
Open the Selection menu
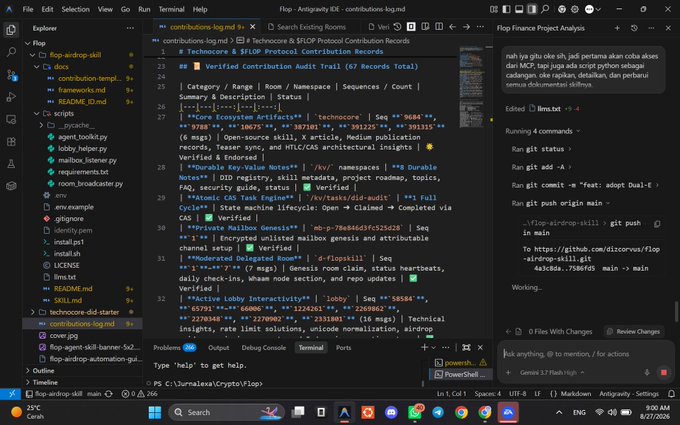(x=75, y=9)
